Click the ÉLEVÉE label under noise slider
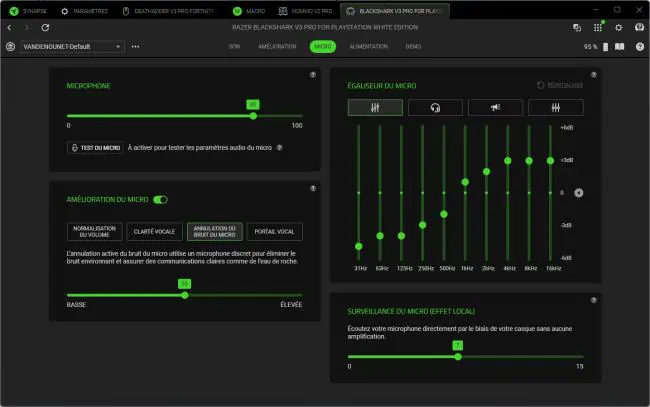 point(291,305)
